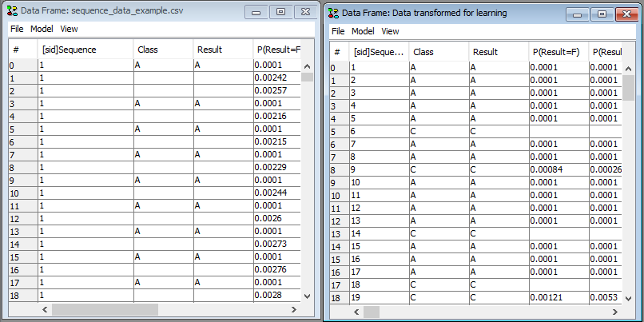Click scroll down arrow in right window
The width and height of the screenshot is (644, 322).
pos(628,298)
